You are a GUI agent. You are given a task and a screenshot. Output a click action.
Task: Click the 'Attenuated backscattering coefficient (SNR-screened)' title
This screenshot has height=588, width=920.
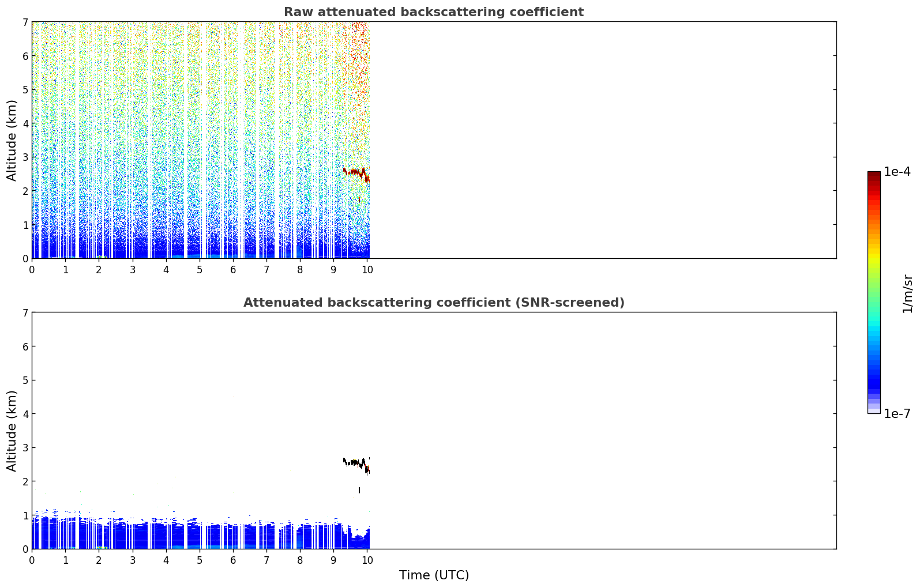(x=434, y=303)
